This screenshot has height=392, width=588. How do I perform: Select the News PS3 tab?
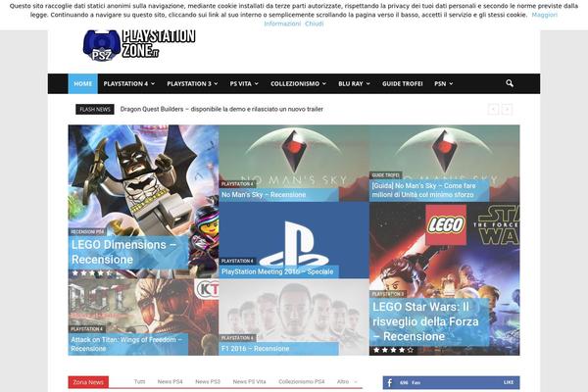208,381
